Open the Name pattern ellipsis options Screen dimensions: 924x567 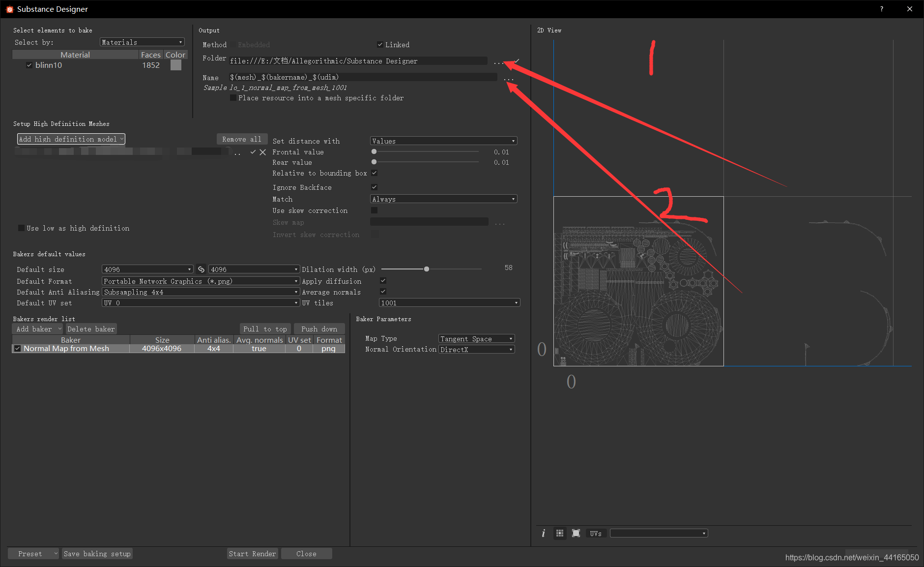pos(508,78)
